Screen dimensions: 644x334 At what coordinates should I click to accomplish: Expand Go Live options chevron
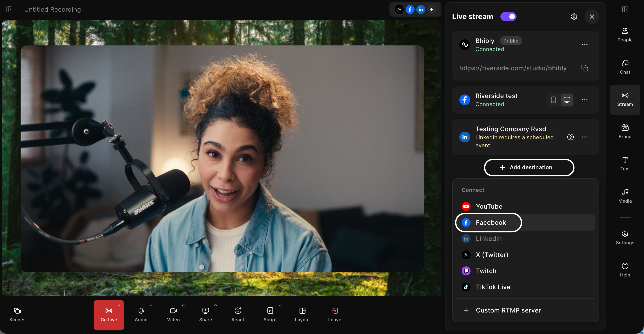(x=119, y=305)
